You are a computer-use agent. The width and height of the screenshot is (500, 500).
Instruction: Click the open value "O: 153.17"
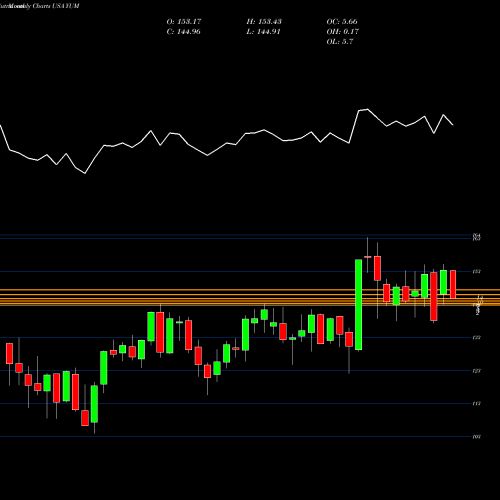[x=184, y=22]
